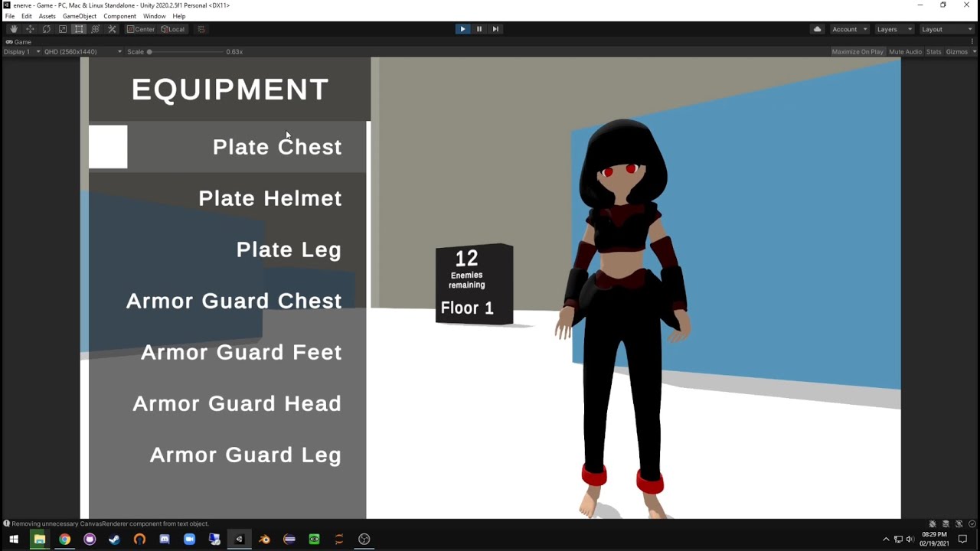Toggle grid snapping icon
The width and height of the screenshot is (980, 551).
(x=201, y=29)
